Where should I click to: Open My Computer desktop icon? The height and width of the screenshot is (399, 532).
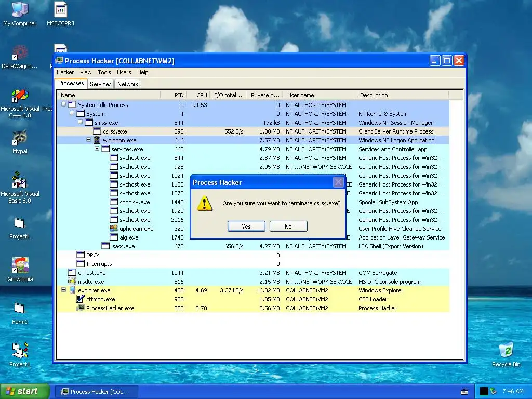(20, 14)
